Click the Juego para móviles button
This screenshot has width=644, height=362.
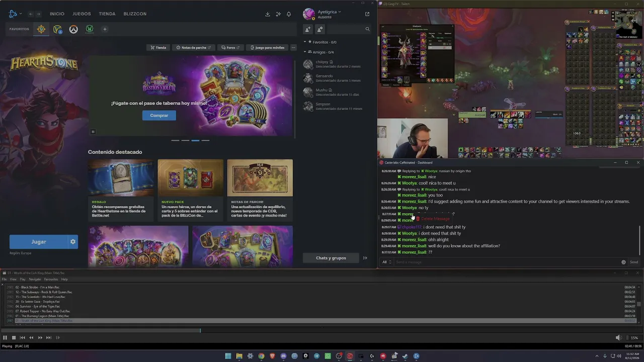267,48
